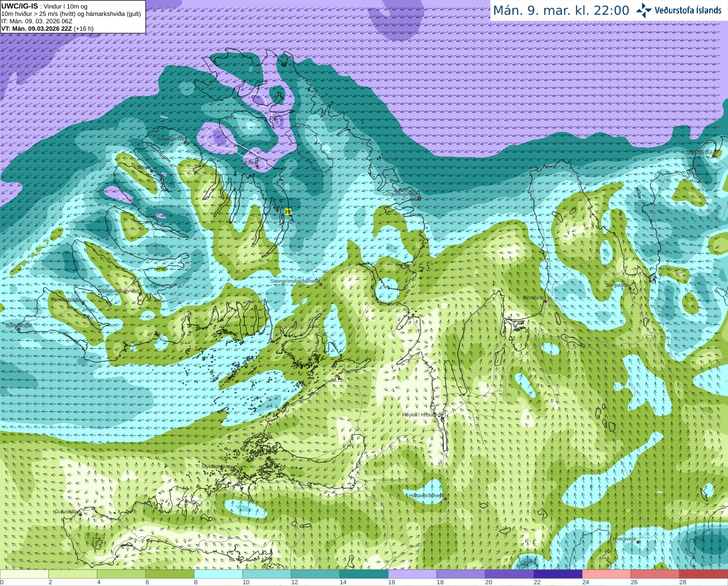Click the Holtavörðuheiði place label
Viewport: 728px width, 586px height.
[x=426, y=496]
